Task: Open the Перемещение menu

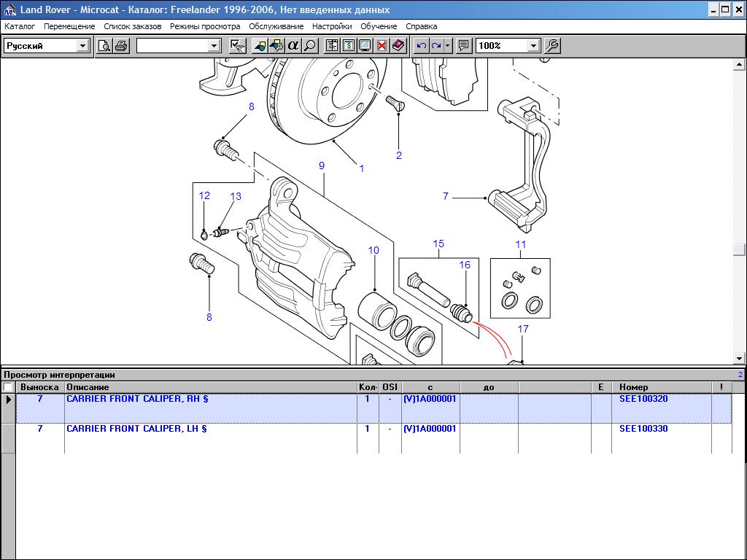Action: click(x=69, y=26)
